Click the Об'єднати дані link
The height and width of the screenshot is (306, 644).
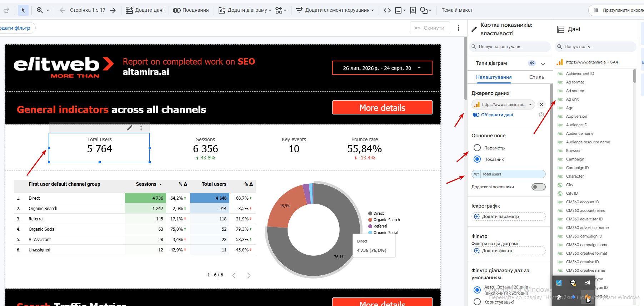tap(493, 115)
